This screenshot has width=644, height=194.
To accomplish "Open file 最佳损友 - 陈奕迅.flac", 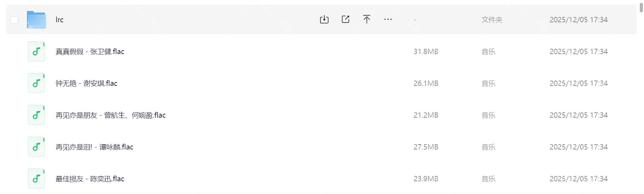I will pos(90,179).
